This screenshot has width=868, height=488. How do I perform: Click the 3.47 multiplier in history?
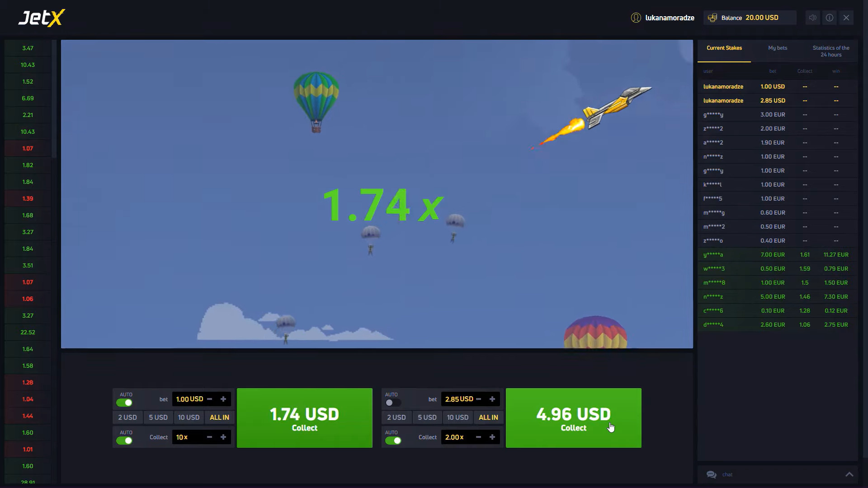[x=28, y=48]
